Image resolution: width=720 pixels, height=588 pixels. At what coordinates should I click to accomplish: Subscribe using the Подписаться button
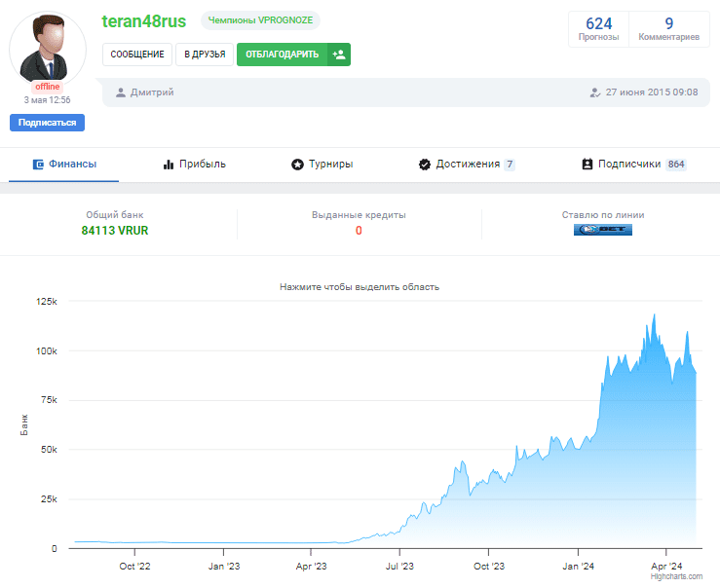click(x=48, y=123)
